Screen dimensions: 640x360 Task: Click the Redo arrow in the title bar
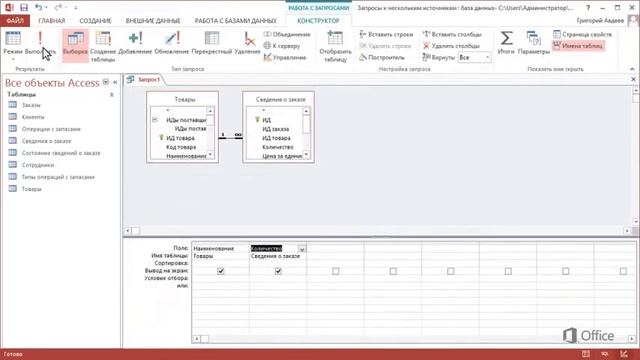58,7
